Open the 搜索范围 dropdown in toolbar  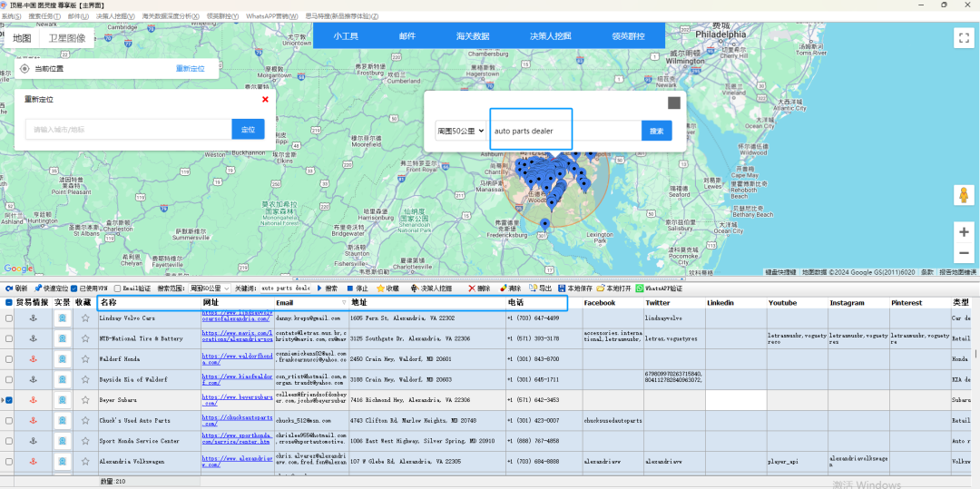(x=210, y=289)
